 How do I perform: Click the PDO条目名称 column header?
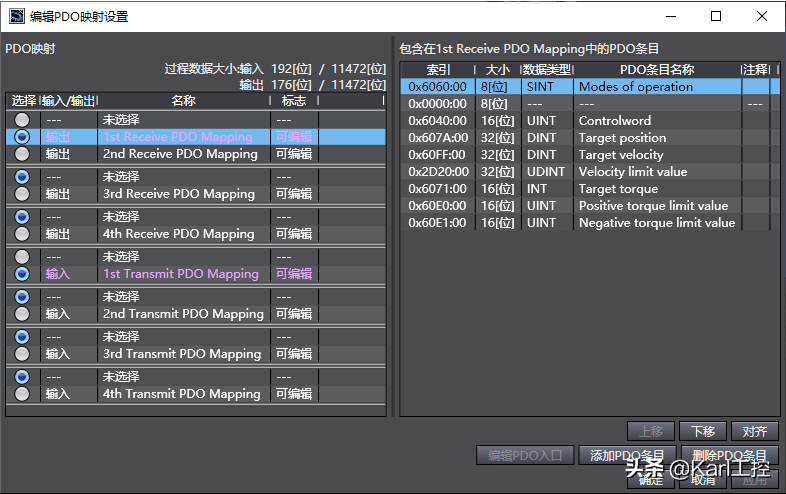pyautogui.click(x=657, y=70)
